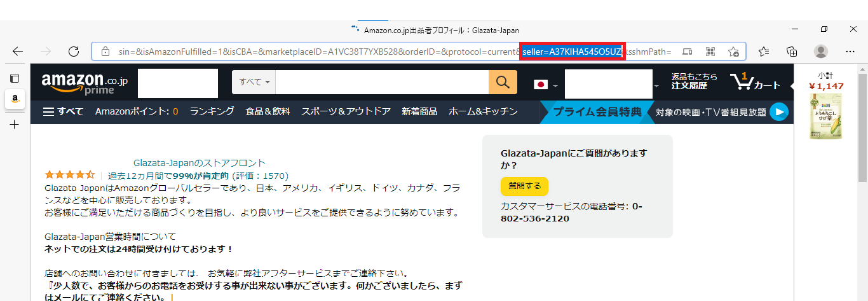Expand the account menu dropdown arrow
This screenshot has height=301, width=868.
[656, 86]
